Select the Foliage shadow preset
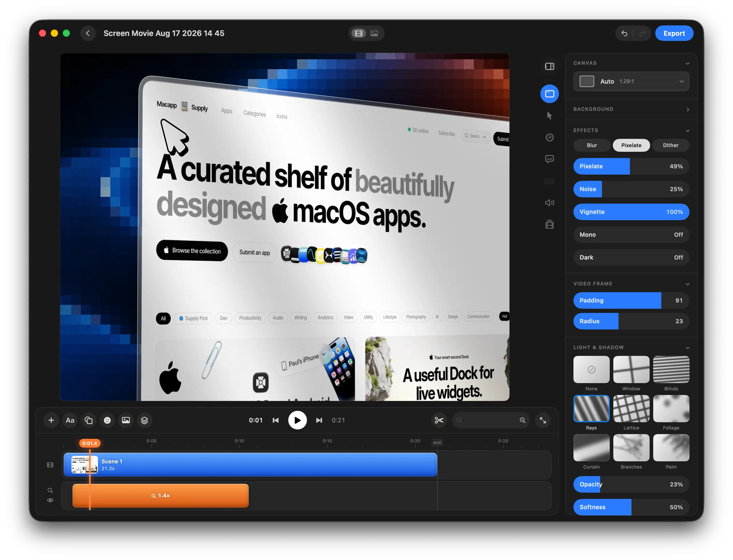Image resolution: width=733 pixels, height=560 pixels. pos(671,408)
